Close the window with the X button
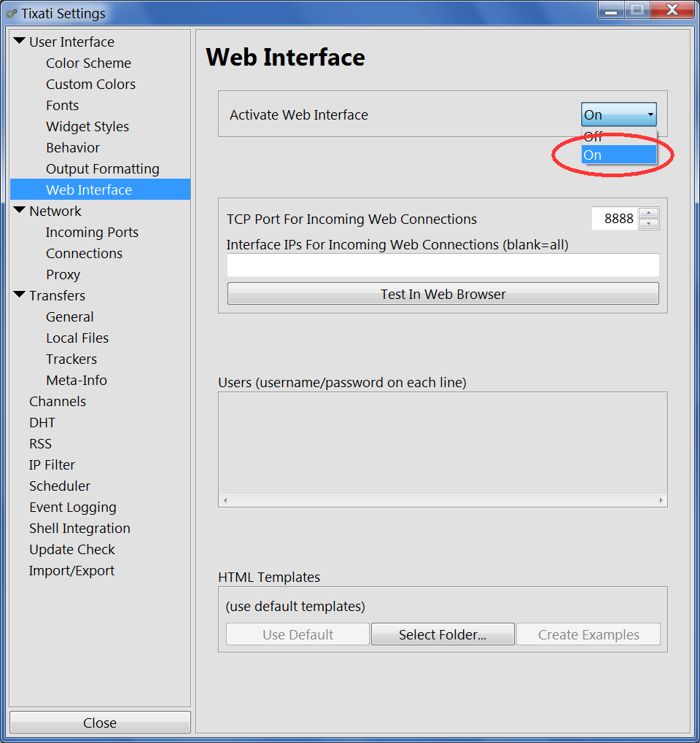 pos(672,10)
